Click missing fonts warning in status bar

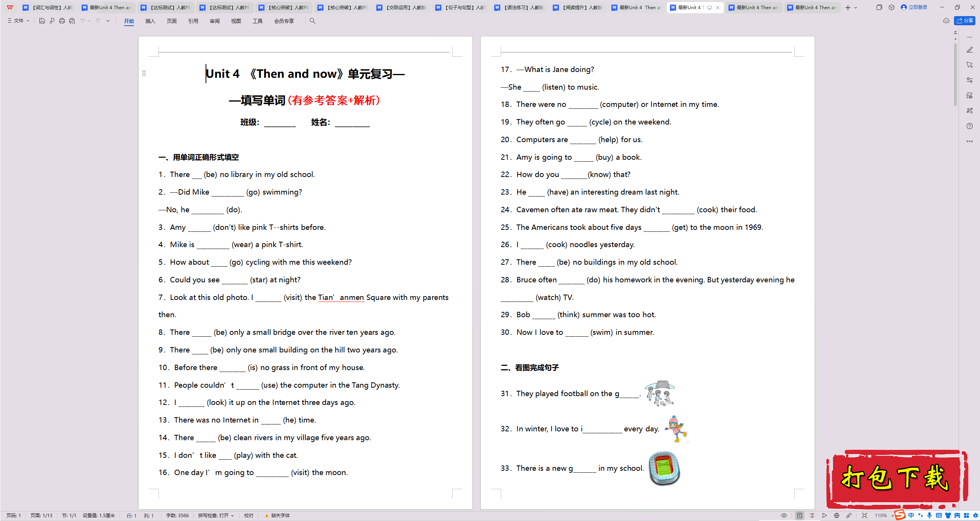[x=277, y=516]
